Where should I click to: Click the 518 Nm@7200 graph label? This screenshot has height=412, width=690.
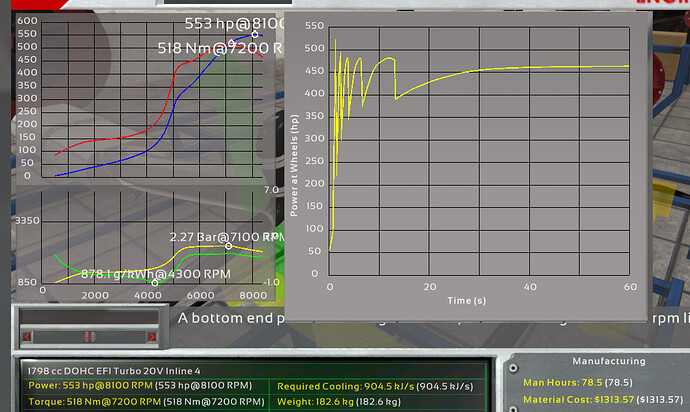click(221, 47)
